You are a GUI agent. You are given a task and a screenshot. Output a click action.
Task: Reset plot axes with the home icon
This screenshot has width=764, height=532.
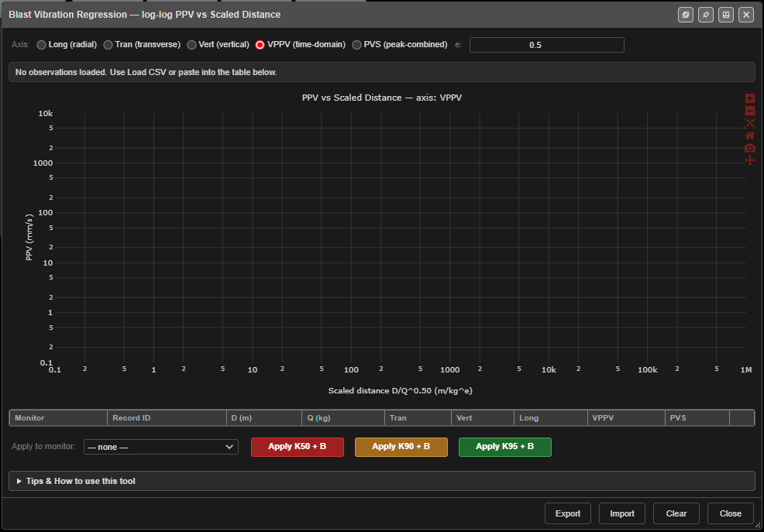click(x=750, y=136)
